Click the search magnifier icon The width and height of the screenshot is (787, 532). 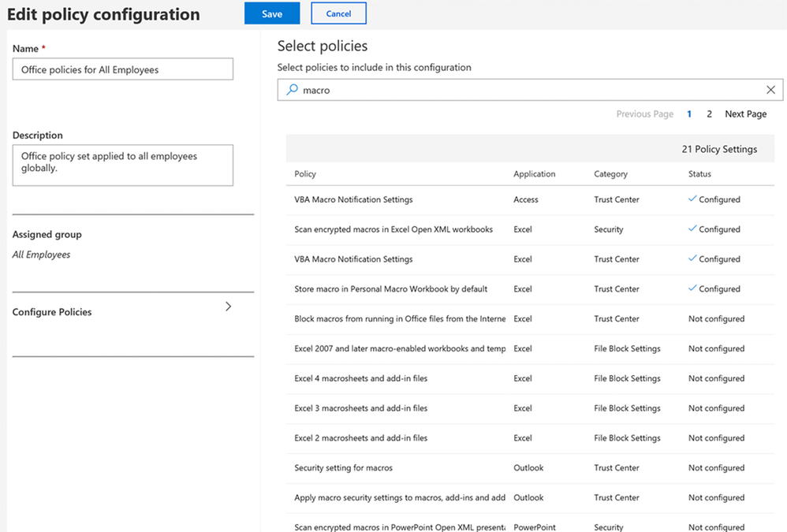[x=291, y=90]
